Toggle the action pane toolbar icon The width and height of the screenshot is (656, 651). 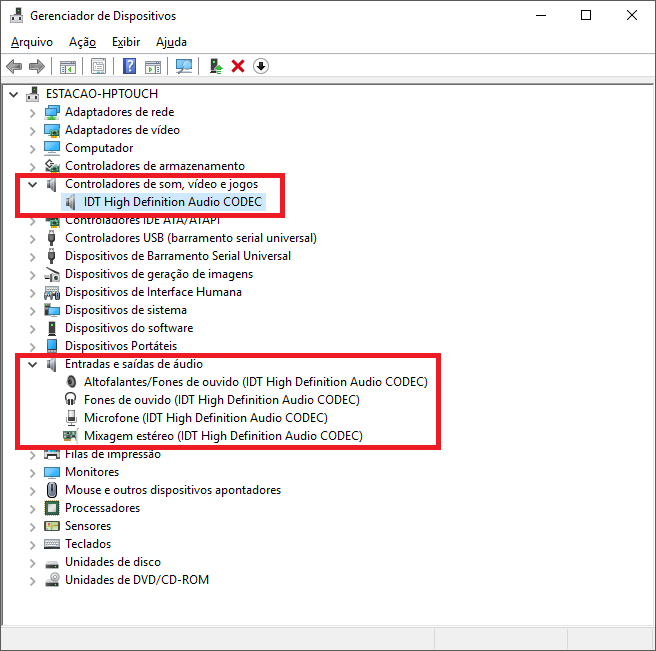[153, 66]
